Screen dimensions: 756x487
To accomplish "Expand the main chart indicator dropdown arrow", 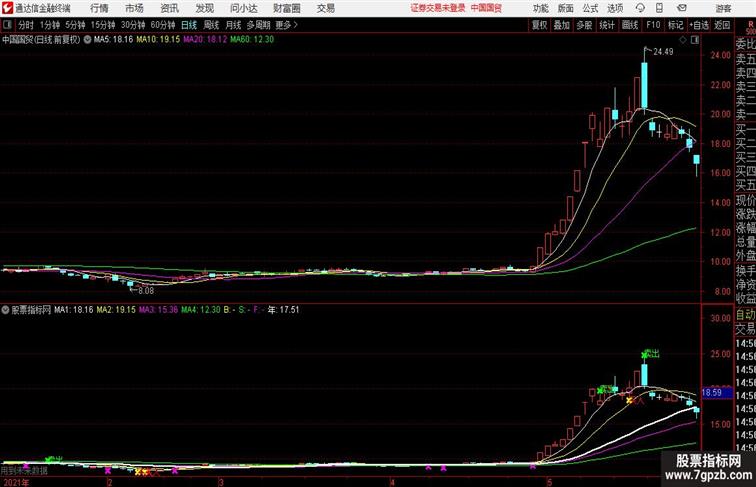I will click(87, 40).
